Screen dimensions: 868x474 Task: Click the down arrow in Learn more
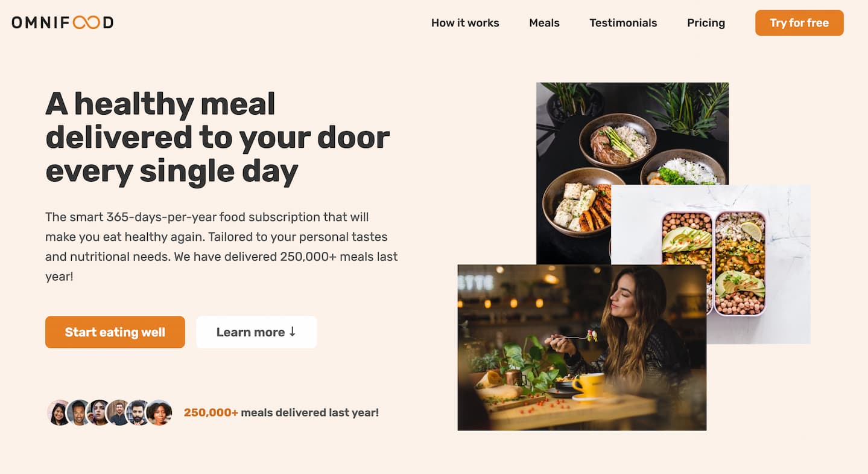[x=293, y=332]
